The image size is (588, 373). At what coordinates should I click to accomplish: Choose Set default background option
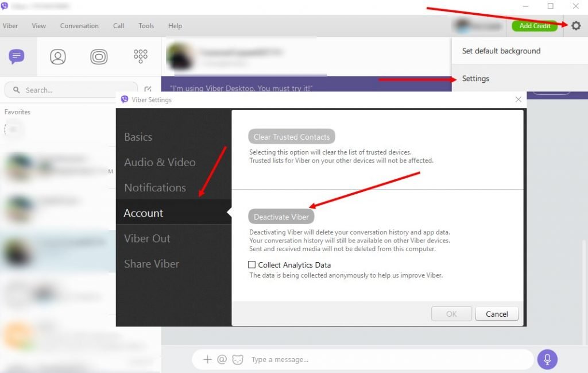pyautogui.click(x=501, y=51)
